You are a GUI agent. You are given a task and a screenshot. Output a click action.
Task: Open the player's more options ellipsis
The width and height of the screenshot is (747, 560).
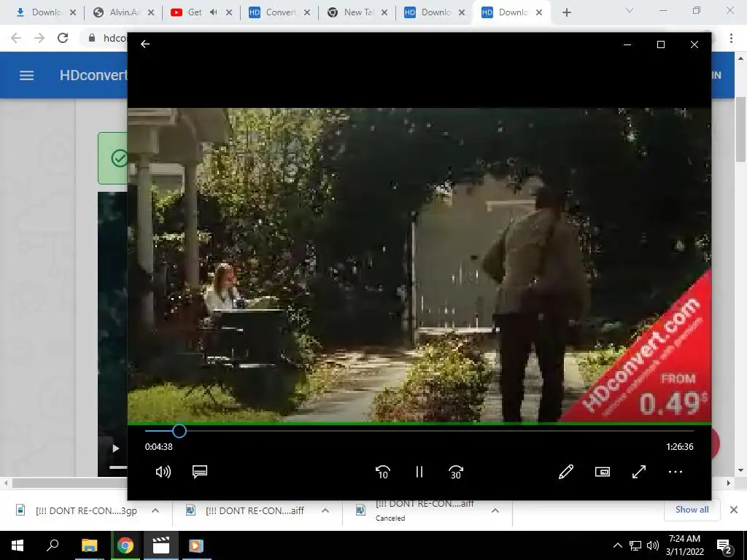coord(676,472)
